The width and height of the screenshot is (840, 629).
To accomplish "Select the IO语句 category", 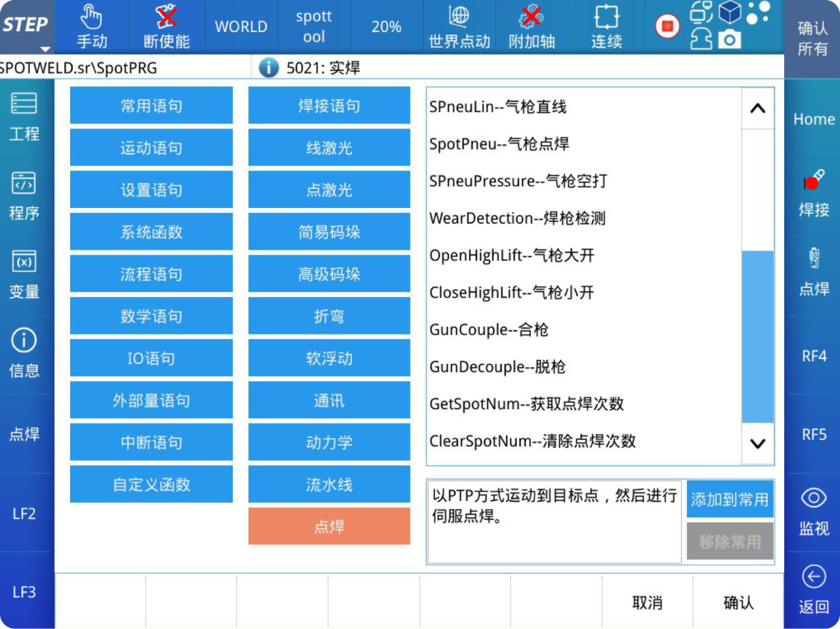I will 151,358.
